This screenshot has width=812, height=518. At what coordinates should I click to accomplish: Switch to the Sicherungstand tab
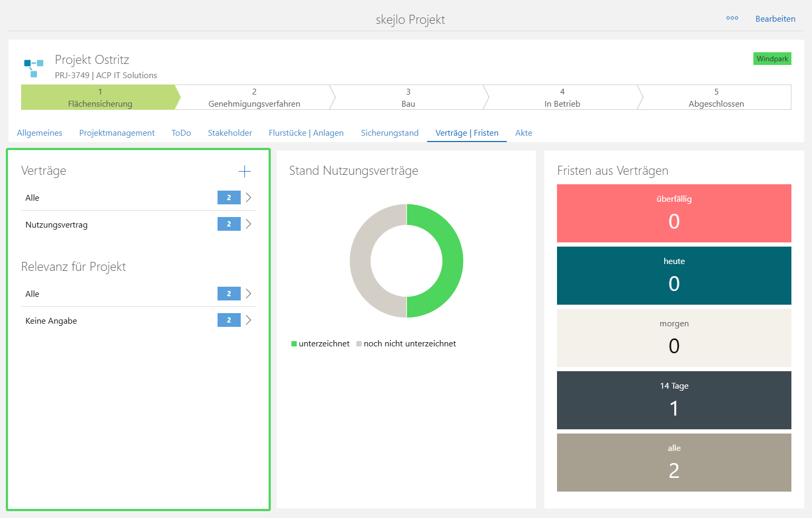click(x=390, y=133)
